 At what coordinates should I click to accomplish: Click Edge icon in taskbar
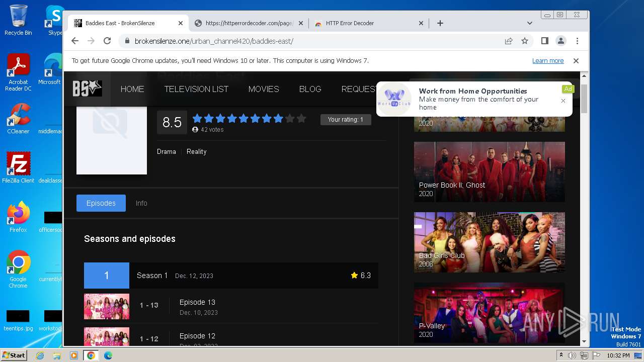[108, 355]
